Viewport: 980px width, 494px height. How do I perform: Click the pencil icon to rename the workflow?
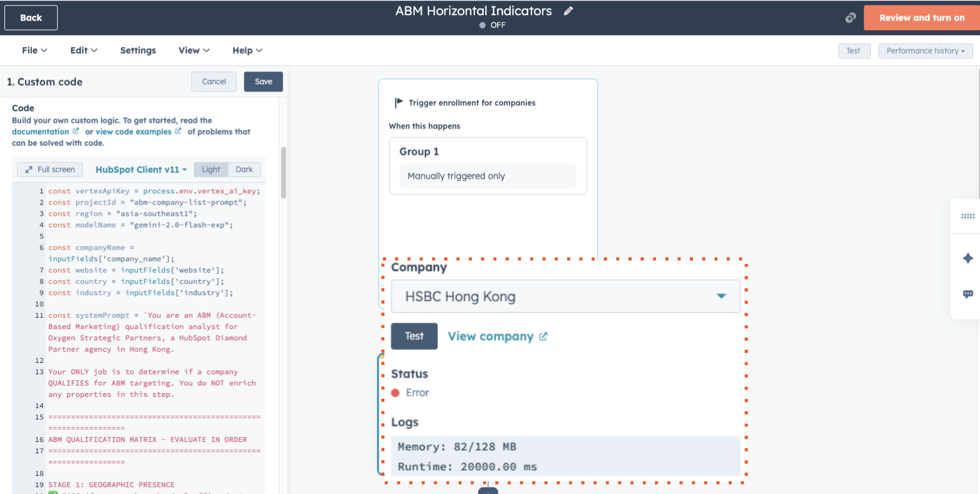pos(568,11)
